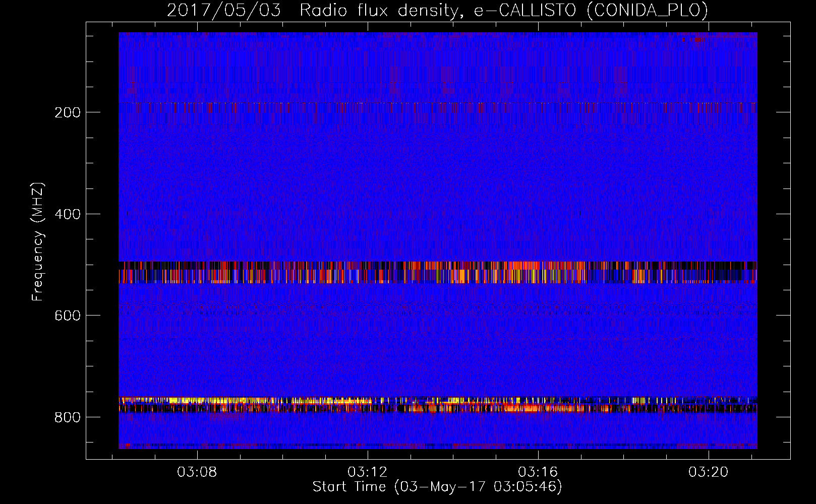Click the 03:20 time tick label
The image size is (816, 504).
pyautogui.click(x=709, y=472)
